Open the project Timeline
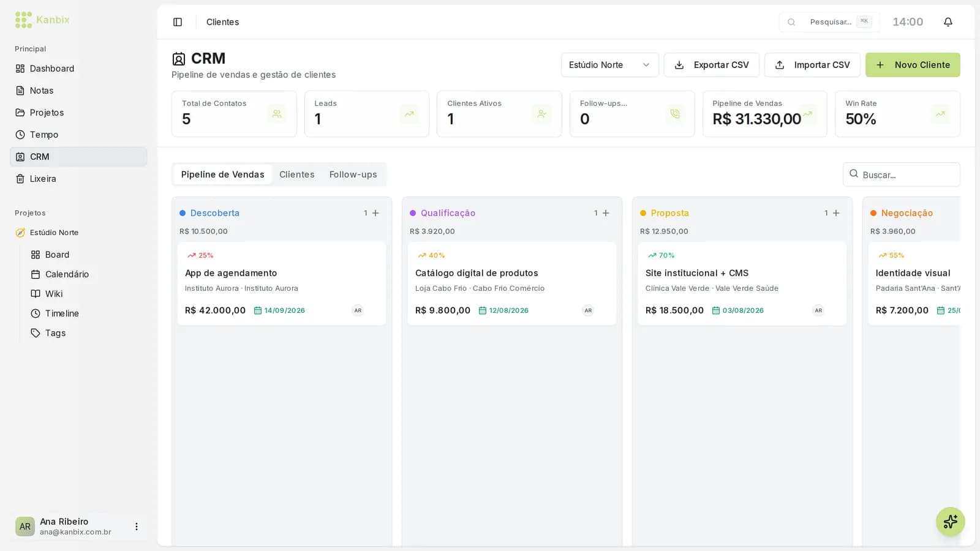The image size is (980, 551). point(86,313)
